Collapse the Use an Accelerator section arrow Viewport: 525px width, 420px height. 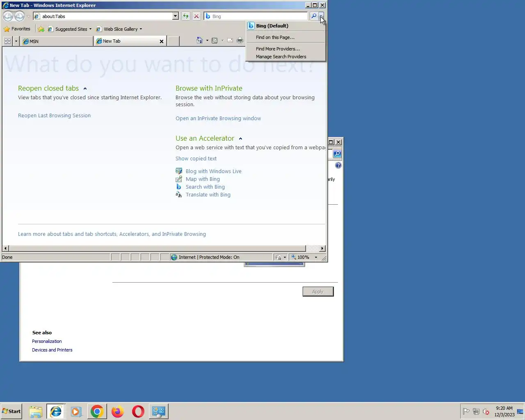coord(240,139)
